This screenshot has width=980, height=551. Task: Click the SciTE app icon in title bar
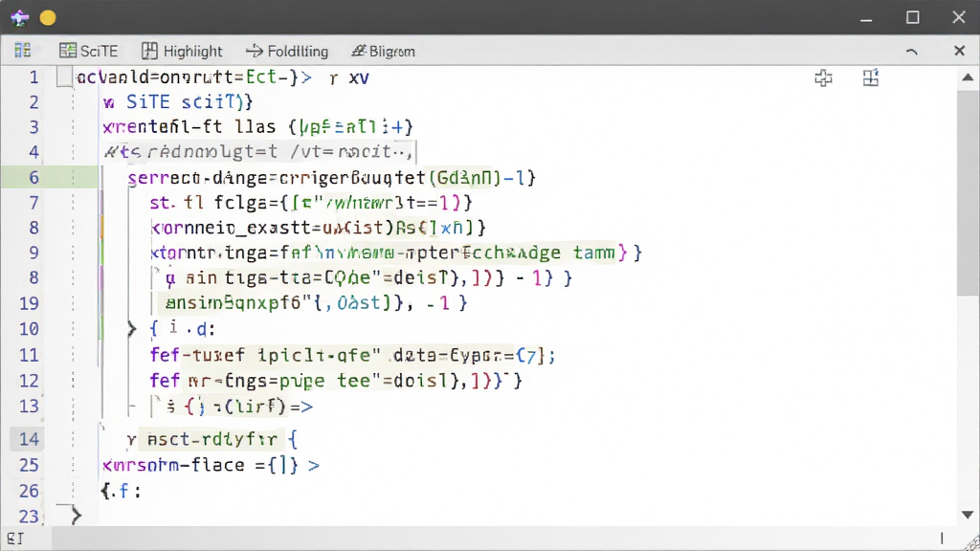(x=20, y=17)
